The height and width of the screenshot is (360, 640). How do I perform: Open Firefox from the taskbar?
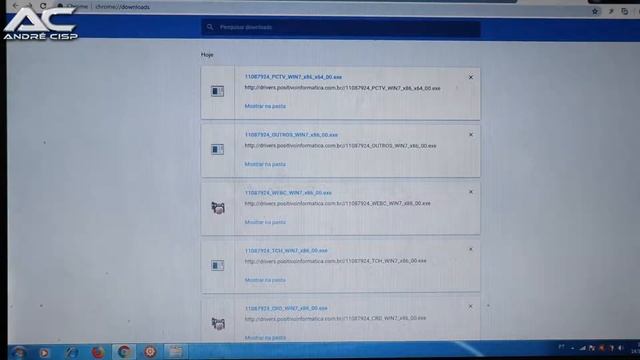(x=98, y=352)
